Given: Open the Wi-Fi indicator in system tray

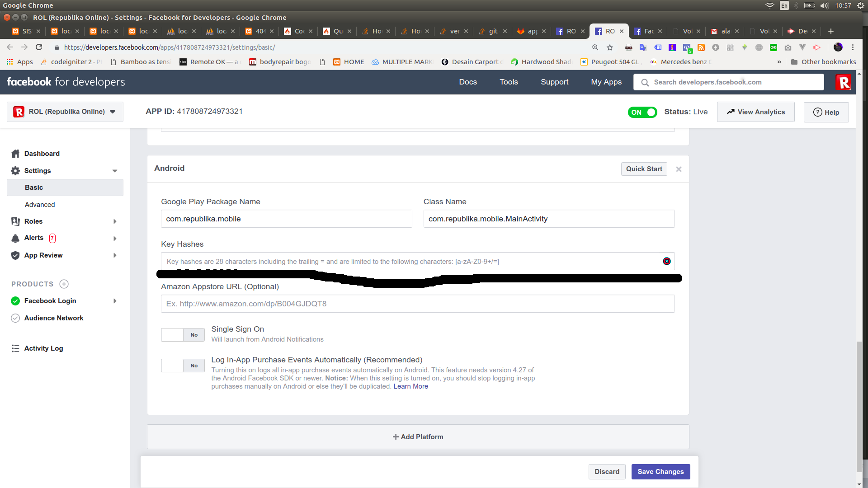Looking at the screenshot, I should [770, 5].
